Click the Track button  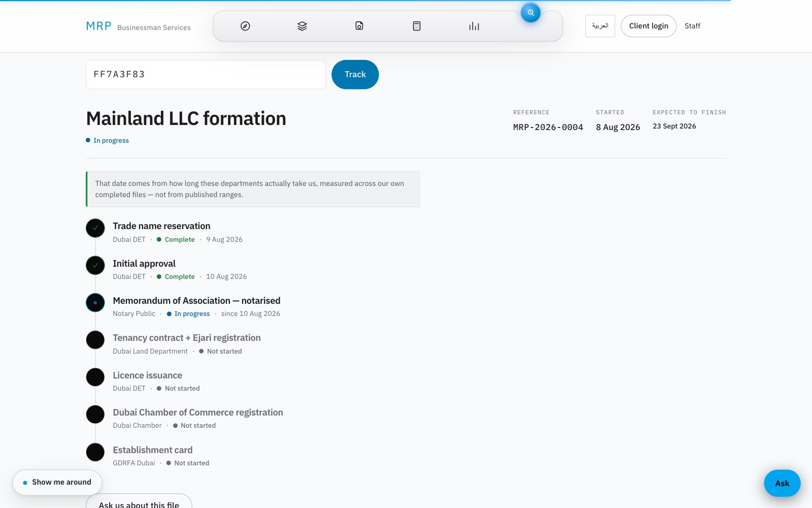(355, 75)
